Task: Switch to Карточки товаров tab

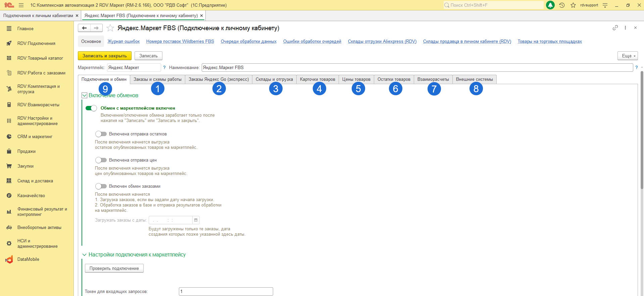Action: 317,79
